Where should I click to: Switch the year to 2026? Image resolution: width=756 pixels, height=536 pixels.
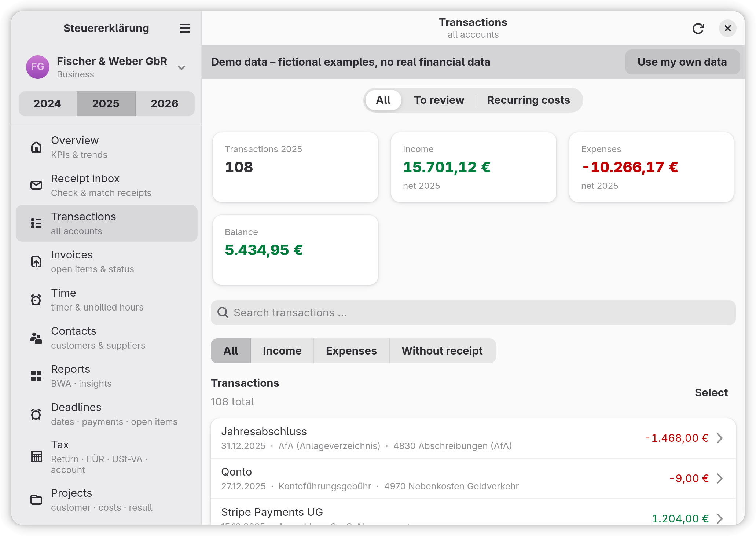click(165, 104)
